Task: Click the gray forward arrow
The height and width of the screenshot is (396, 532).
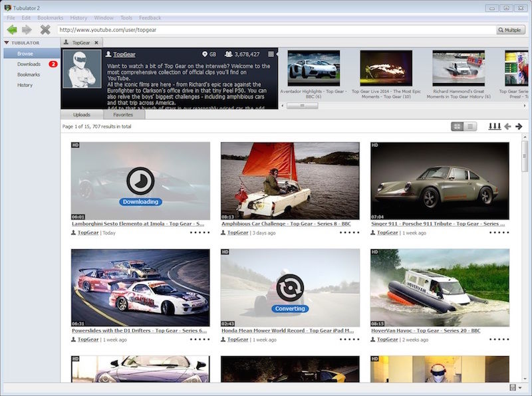Action: coord(27,30)
